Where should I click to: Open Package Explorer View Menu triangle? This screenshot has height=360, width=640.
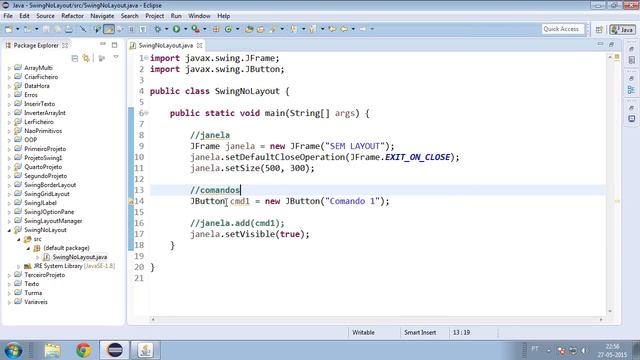(x=116, y=58)
